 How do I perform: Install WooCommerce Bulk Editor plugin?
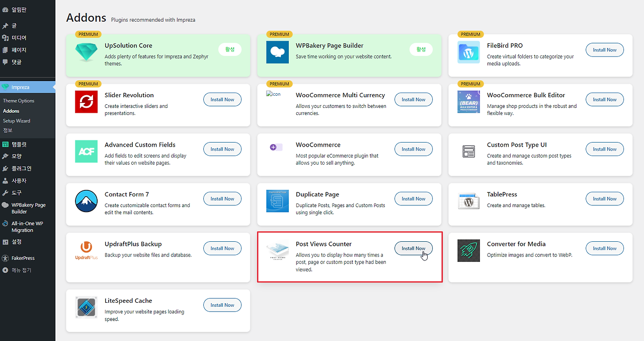(605, 99)
